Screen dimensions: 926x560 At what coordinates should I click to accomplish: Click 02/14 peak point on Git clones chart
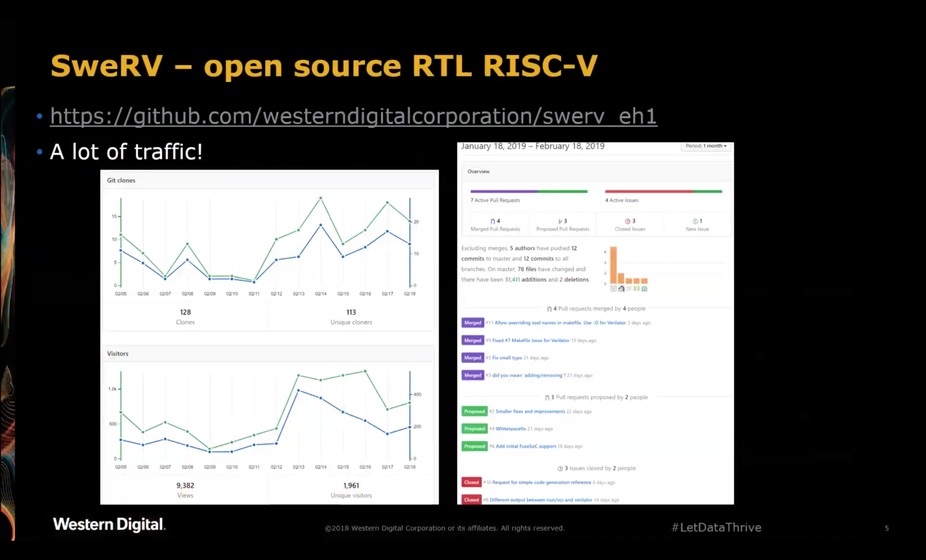pos(321,198)
